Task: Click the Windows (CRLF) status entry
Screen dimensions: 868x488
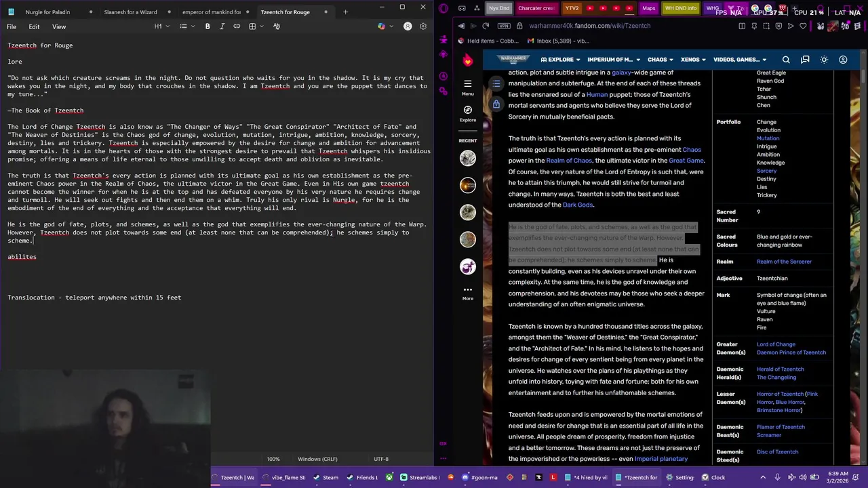Action: click(x=317, y=459)
